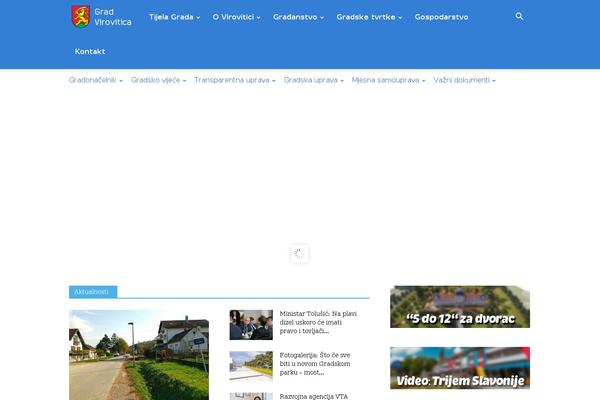
Task: Expand the Tijela Grada menu
Action: click(x=174, y=17)
